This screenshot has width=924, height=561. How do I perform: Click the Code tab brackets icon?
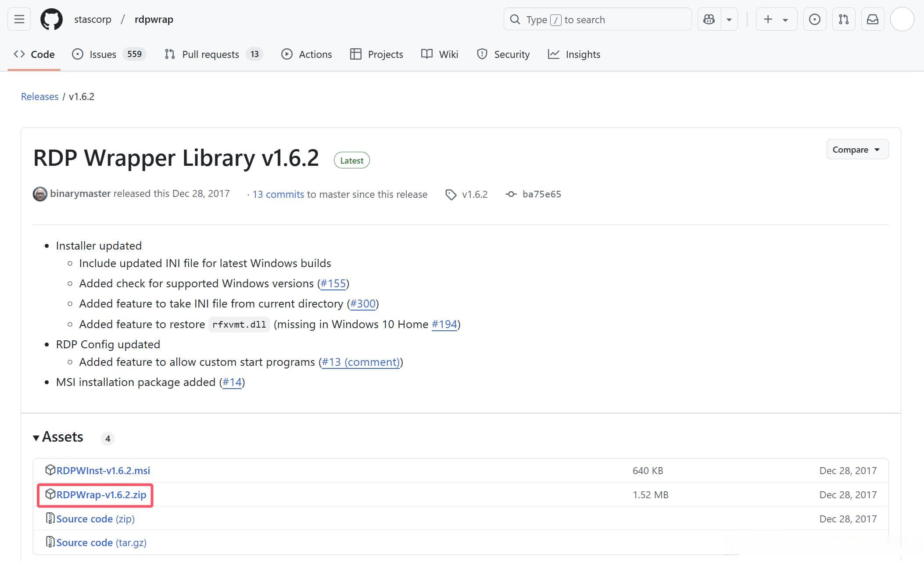(x=19, y=54)
